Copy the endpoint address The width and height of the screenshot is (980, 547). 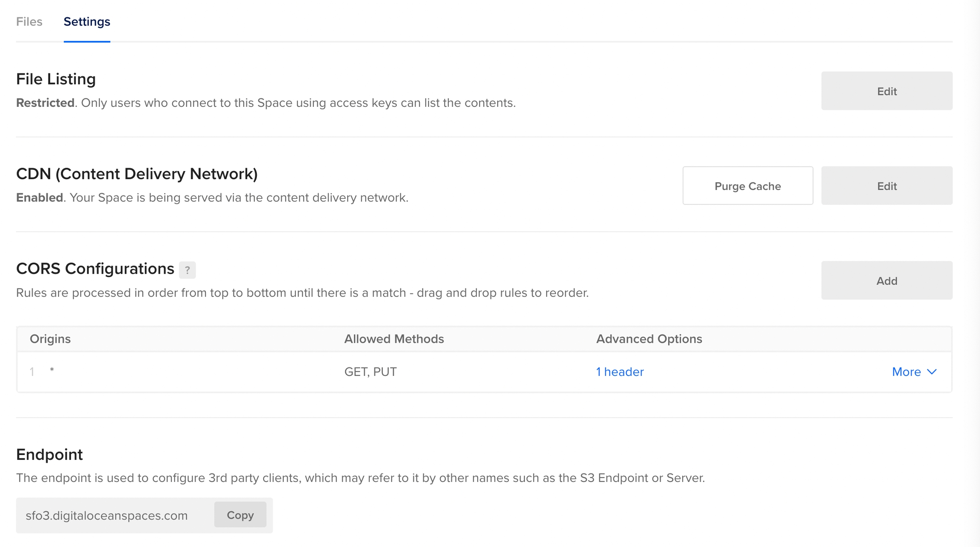pos(240,515)
